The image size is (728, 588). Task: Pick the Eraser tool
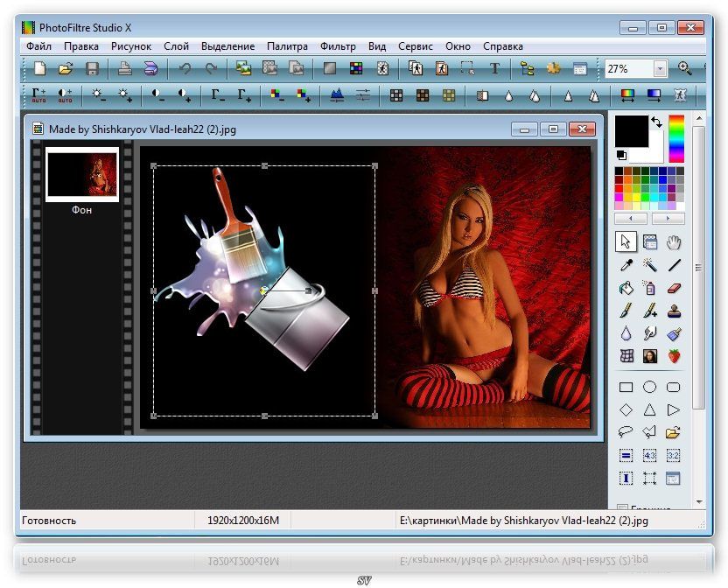[674, 288]
